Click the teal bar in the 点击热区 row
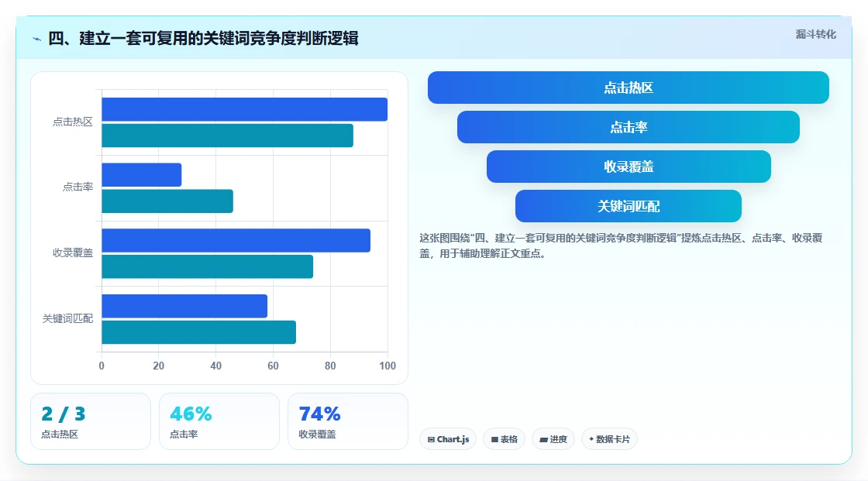868x481 pixels. 227,136
